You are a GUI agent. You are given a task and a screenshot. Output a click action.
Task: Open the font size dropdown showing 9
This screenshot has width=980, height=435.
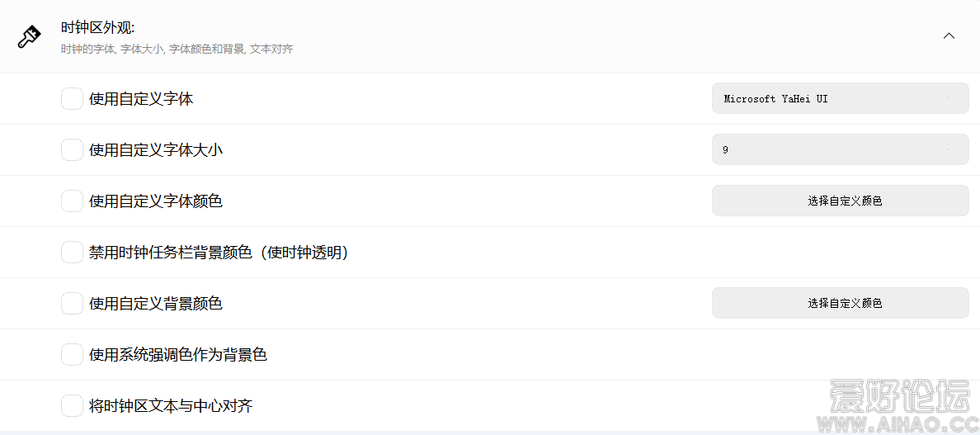840,150
